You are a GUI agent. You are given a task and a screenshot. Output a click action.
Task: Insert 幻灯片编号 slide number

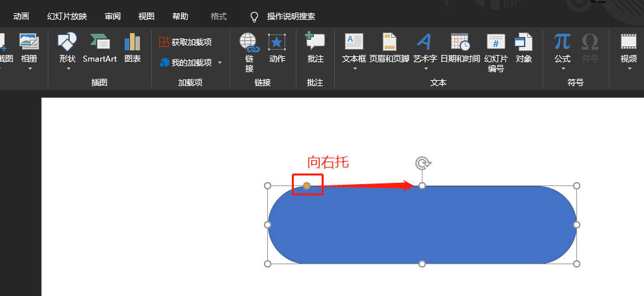click(x=495, y=52)
